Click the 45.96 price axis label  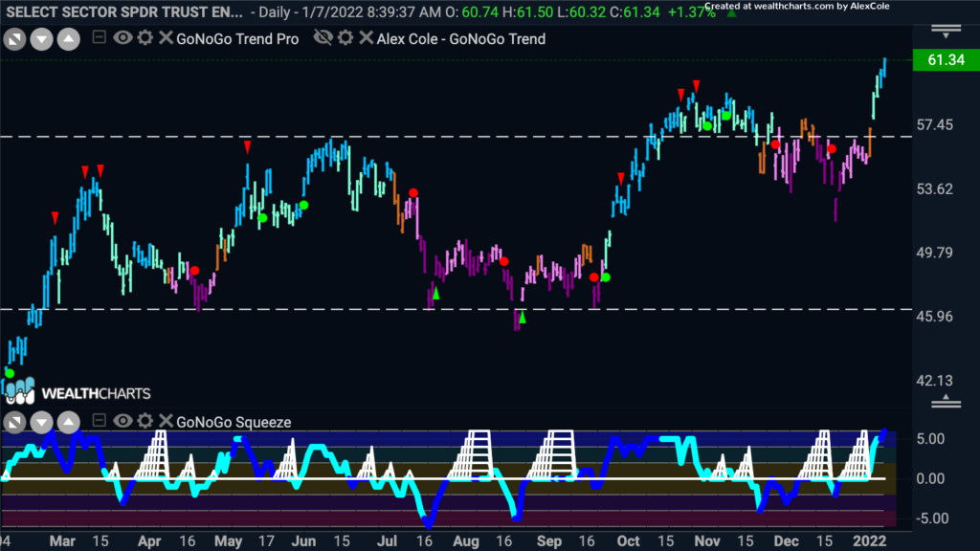point(934,317)
